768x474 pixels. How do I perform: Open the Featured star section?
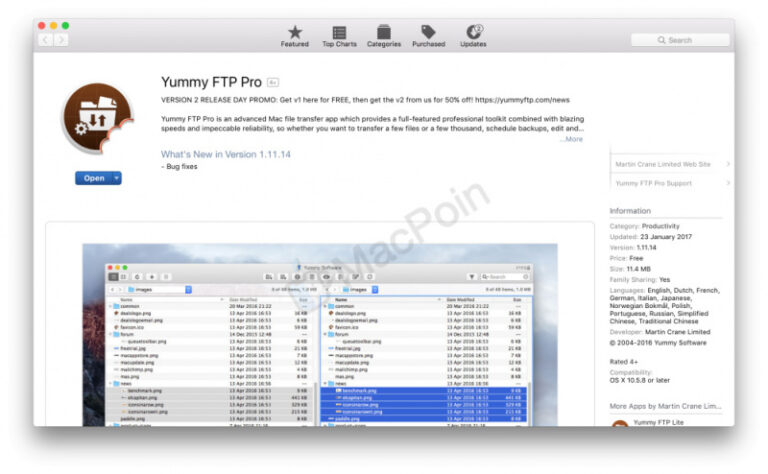click(x=294, y=36)
